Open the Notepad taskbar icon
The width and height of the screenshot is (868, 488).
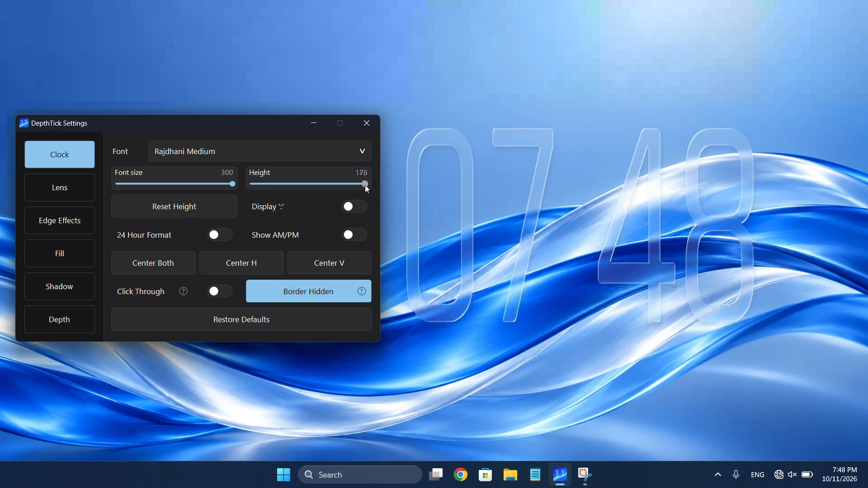pyautogui.click(x=536, y=475)
